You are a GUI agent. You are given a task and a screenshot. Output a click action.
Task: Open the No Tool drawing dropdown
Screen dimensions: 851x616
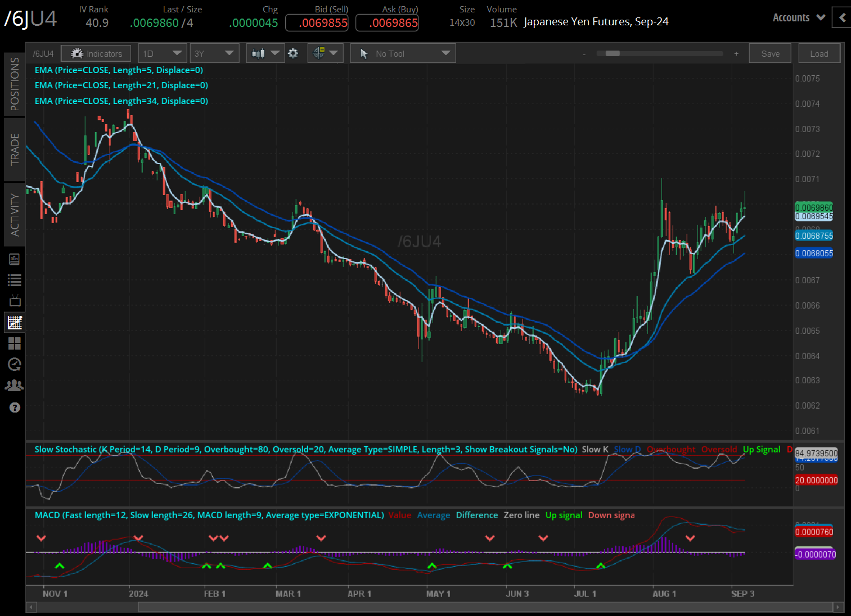point(403,53)
